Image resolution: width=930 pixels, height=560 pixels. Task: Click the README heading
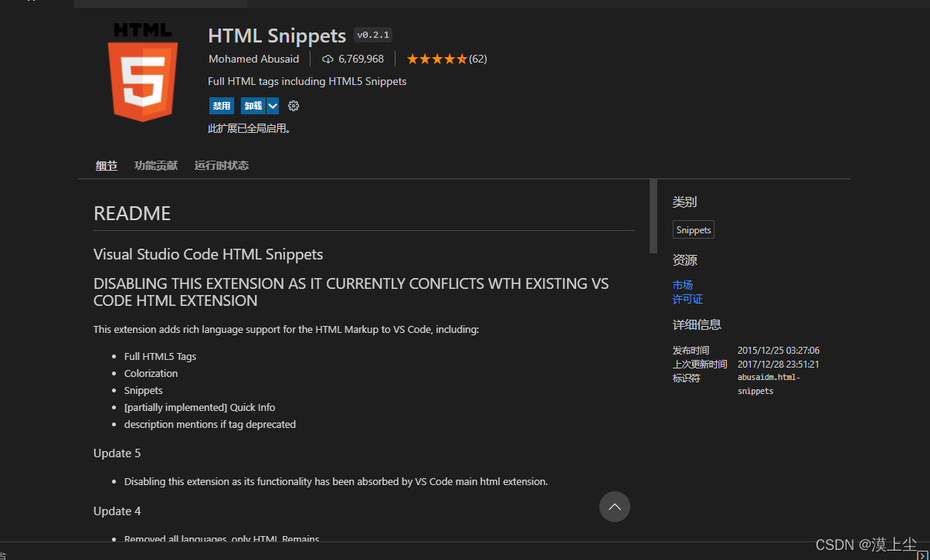coord(132,214)
